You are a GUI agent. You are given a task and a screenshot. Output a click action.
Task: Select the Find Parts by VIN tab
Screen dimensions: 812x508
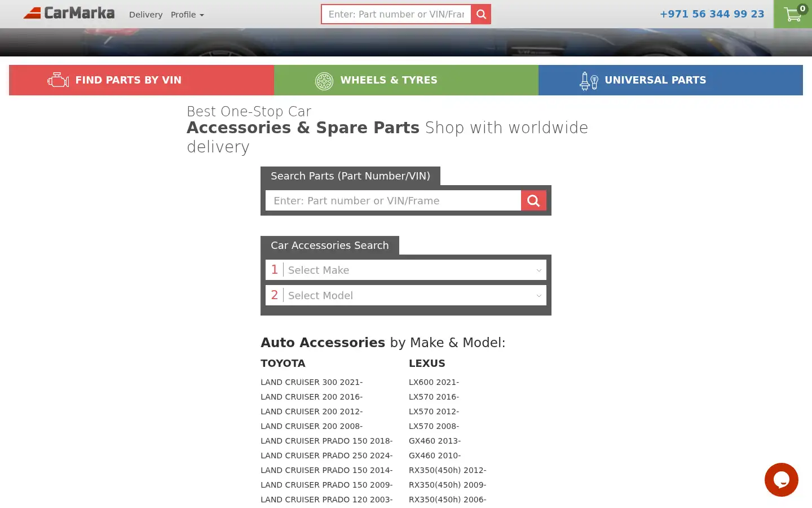[142, 80]
